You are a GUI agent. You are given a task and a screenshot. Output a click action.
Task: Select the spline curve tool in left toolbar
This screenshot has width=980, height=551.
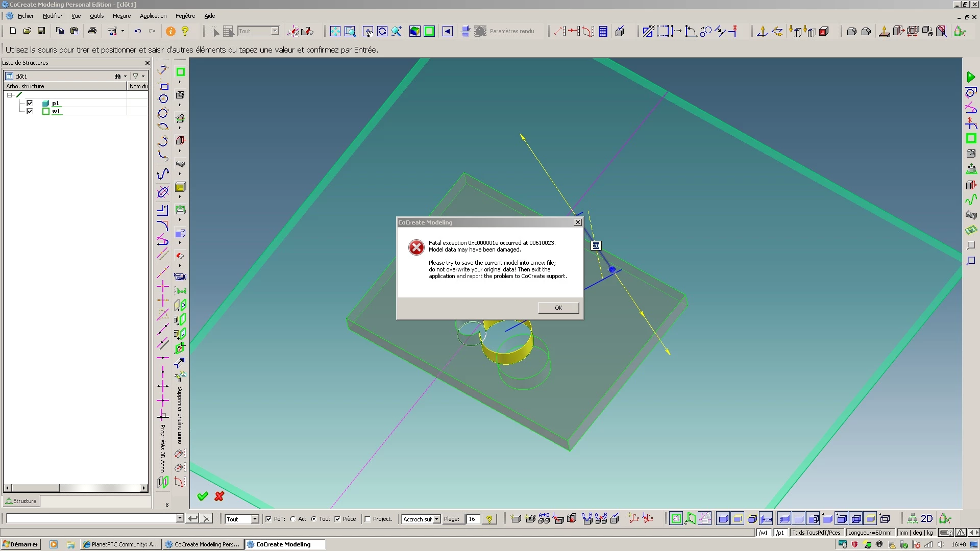coord(163,174)
